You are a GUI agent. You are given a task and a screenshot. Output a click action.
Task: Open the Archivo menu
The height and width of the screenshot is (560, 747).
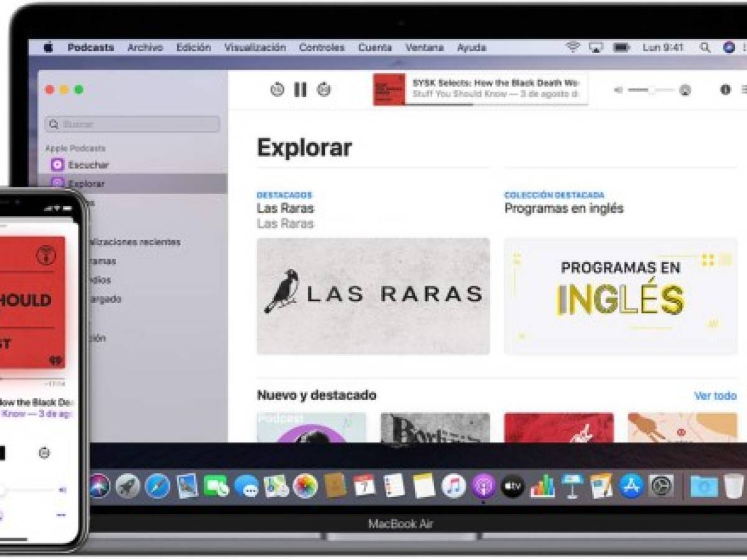[144, 47]
